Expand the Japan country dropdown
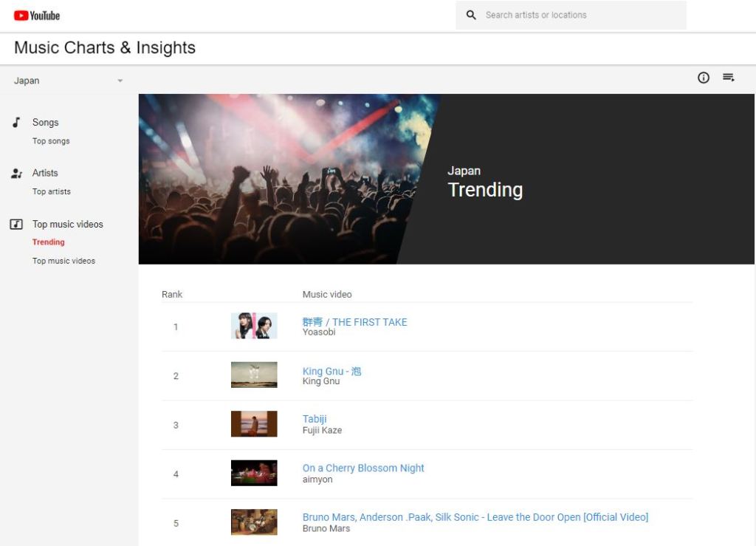756x546 pixels. [x=69, y=81]
